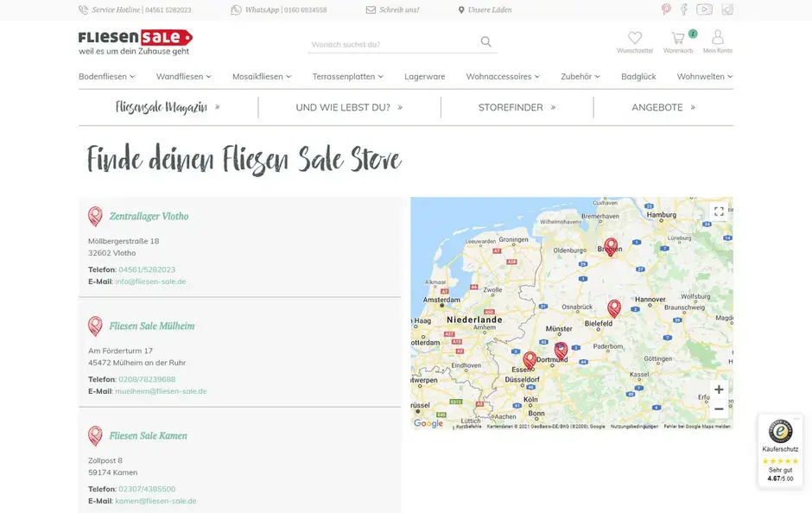
Task: Click the Instagram icon
Action: (x=726, y=8)
